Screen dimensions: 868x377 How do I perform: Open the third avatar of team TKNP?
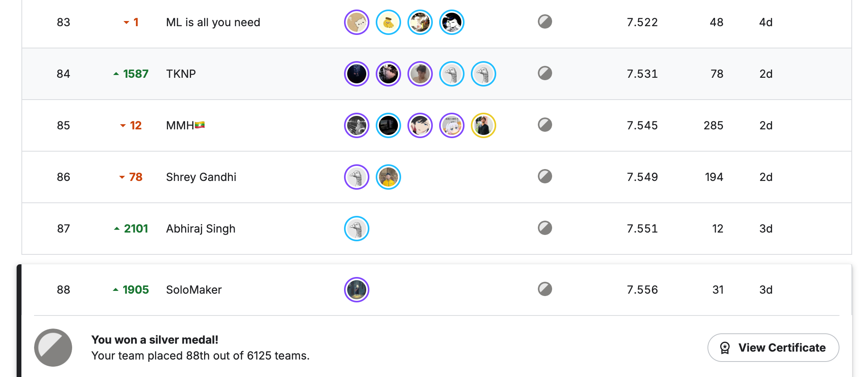420,74
